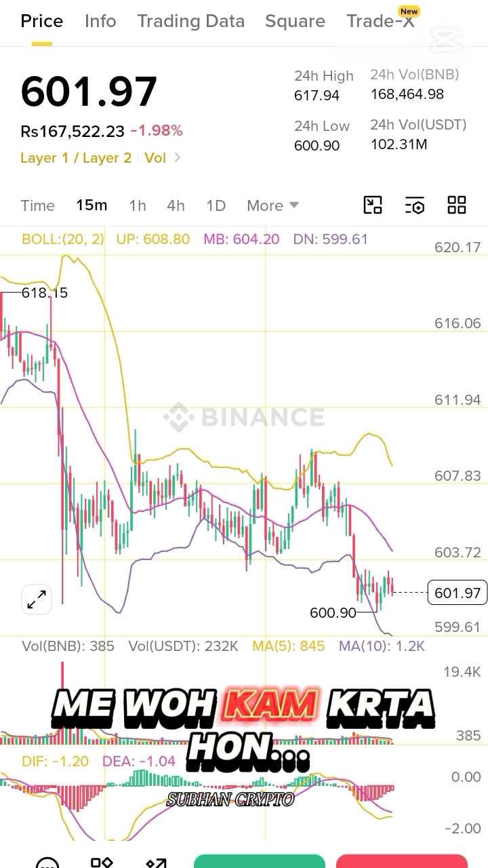Open the Vol tag link
This screenshot has height=868, width=488.
pyautogui.click(x=155, y=158)
